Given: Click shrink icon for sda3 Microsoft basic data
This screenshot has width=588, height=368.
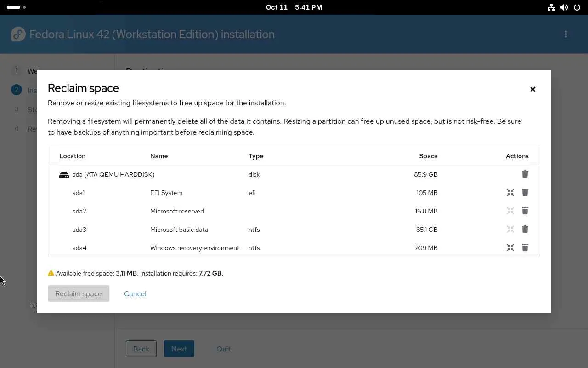Looking at the screenshot, I should pyautogui.click(x=510, y=229).
